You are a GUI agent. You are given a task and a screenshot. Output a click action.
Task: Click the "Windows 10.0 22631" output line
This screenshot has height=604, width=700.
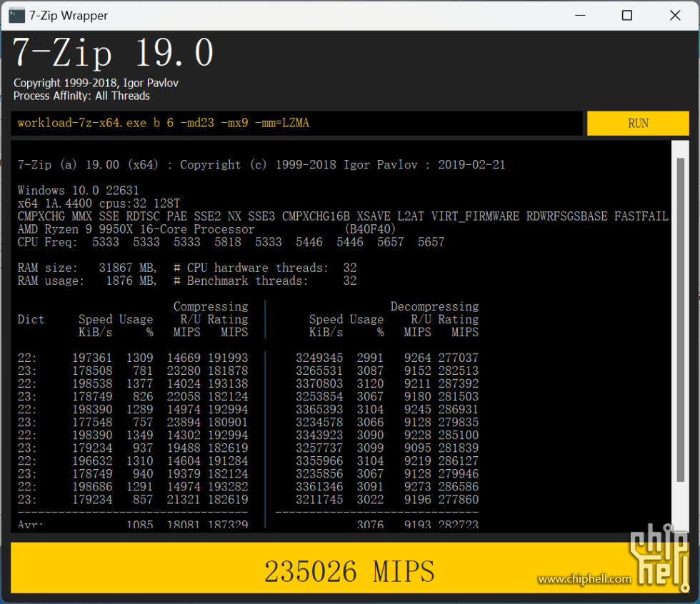[78, 191]
